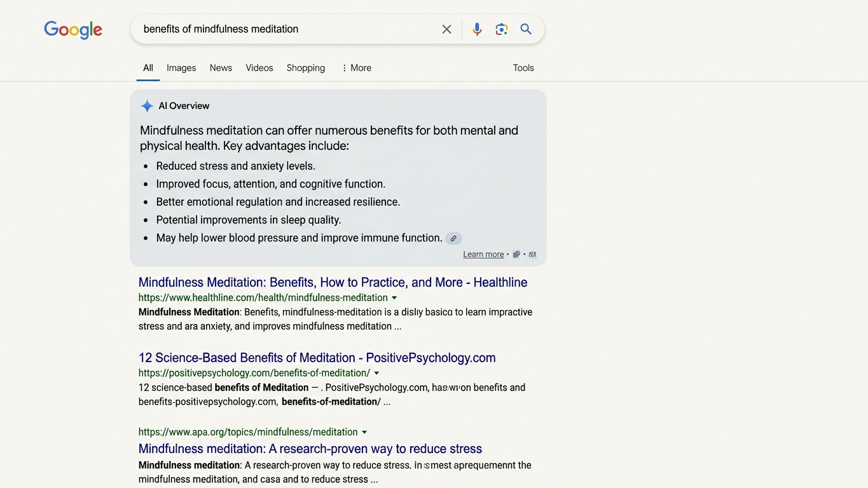
Task: Click the healthline.com green URL
Action: point(263,298)
